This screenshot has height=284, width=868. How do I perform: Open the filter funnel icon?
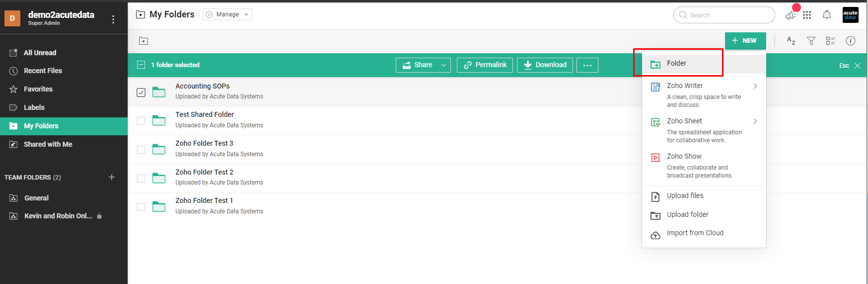point(811,41)
